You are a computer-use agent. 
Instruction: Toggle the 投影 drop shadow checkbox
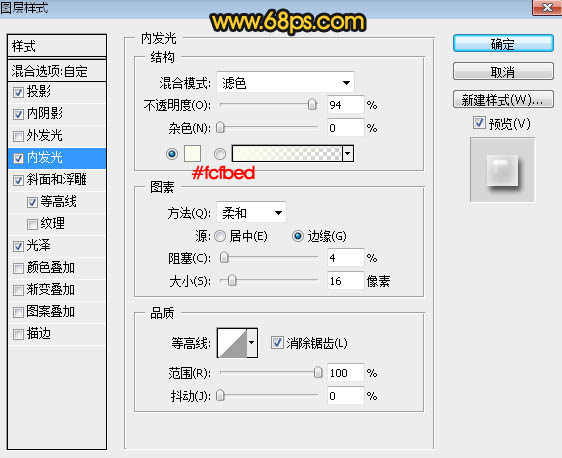[x=18, y=92]
